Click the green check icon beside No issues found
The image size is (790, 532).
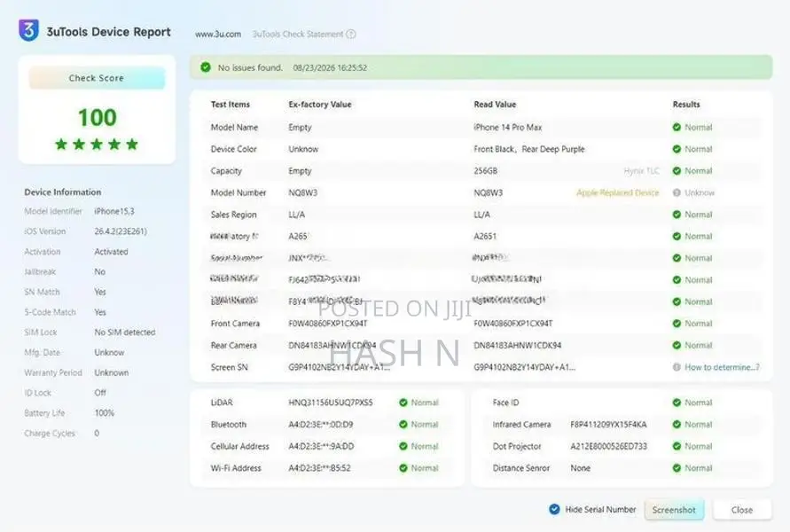(x=206, y=67)
